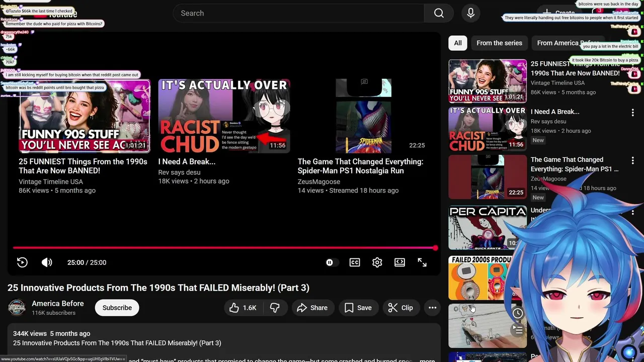The height and width of the screenshot is (362, 644).
Task: Like the video with 1.6K likes
Action: click(x=243, y=308)
